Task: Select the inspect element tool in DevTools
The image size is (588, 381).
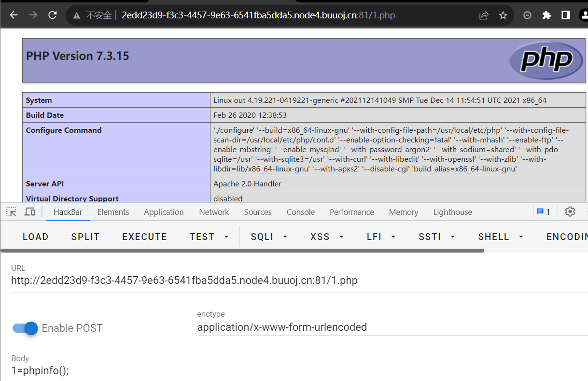Action: (11, 212)
